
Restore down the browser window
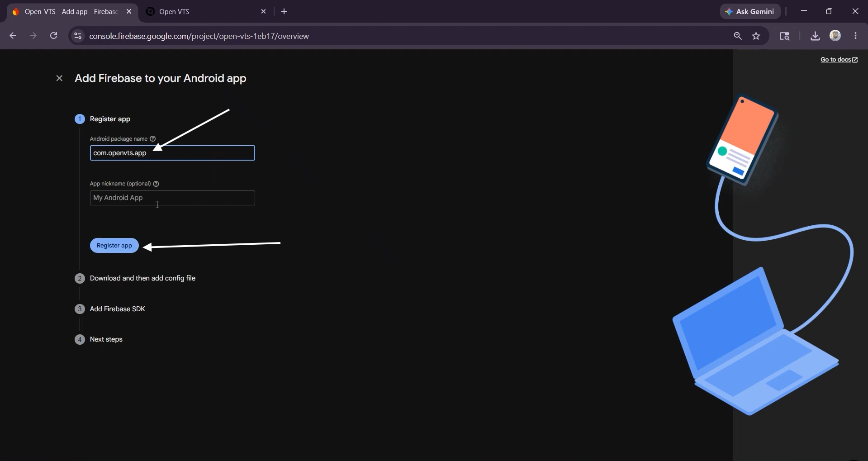829,11
